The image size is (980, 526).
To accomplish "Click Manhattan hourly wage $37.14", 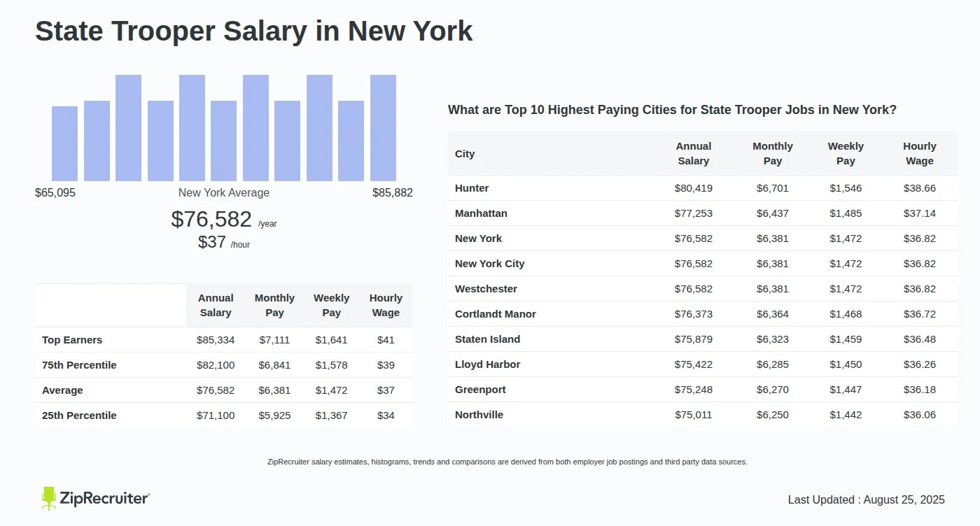I will point(920,213).
